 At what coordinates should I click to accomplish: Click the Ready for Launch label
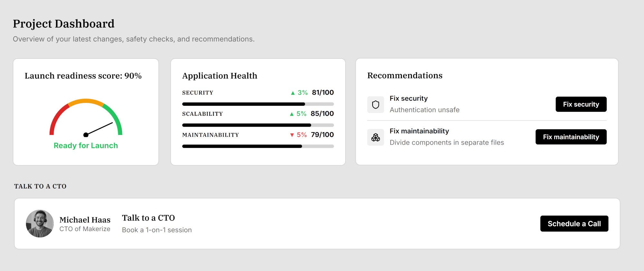pyautogui.click(x=86, y=146)
